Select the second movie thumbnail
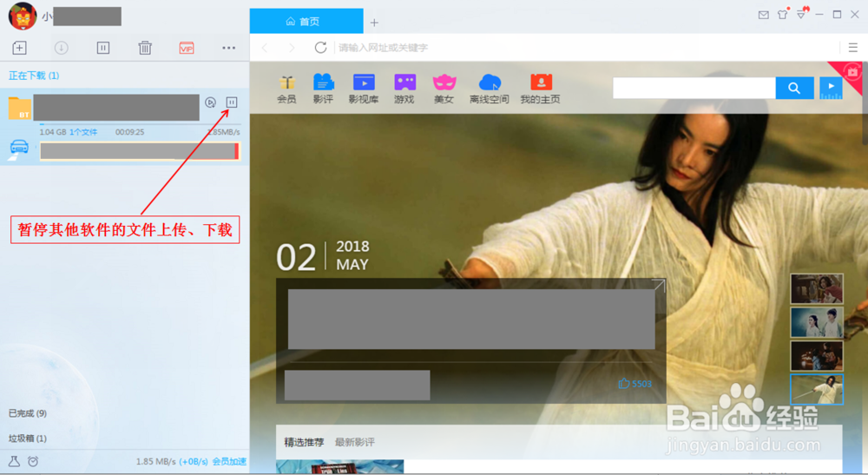Viewport: 868px width, 475px height. [x=817, y=322]
